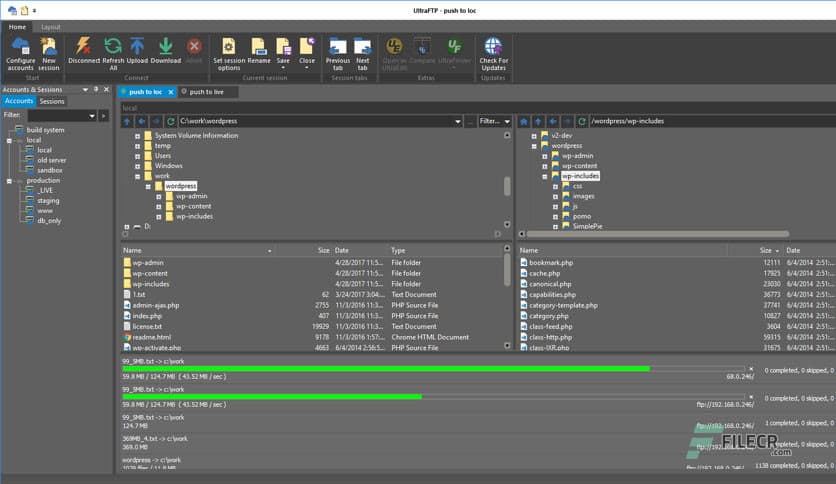Click the remote tree horizontal scrollbar
The height and width of the screenshot is (484, 836).
click(657, 234)
